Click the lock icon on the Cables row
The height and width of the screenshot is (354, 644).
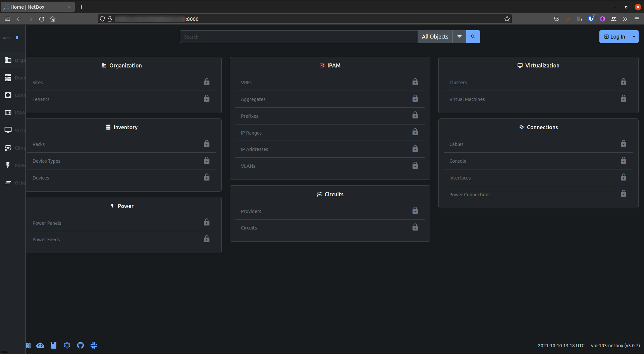pyautogui.click(x=623, y=144)
